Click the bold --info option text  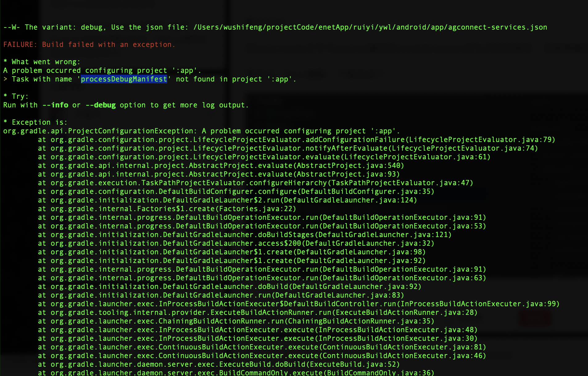pyautogui.click(x=55, y=105)
